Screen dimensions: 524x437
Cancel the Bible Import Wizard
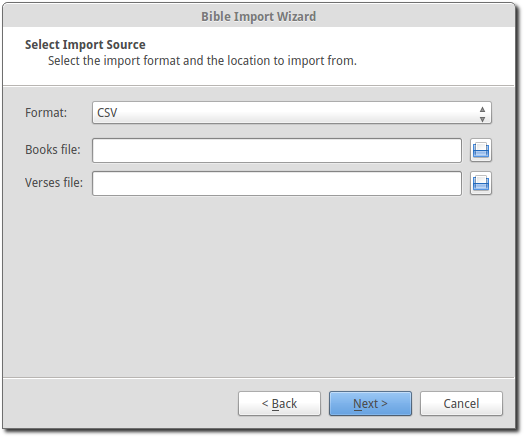pos(461,404)
